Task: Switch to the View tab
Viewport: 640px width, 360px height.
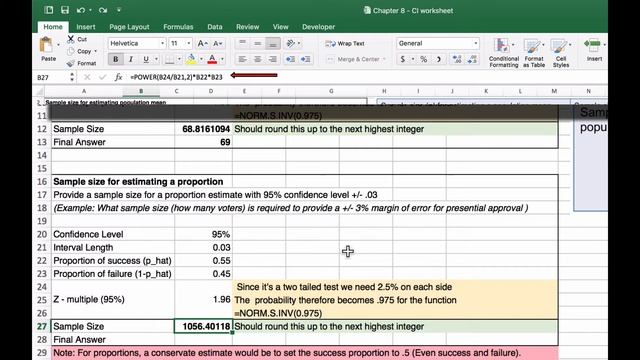Action: pyautogui.click(x=280, y=27)
